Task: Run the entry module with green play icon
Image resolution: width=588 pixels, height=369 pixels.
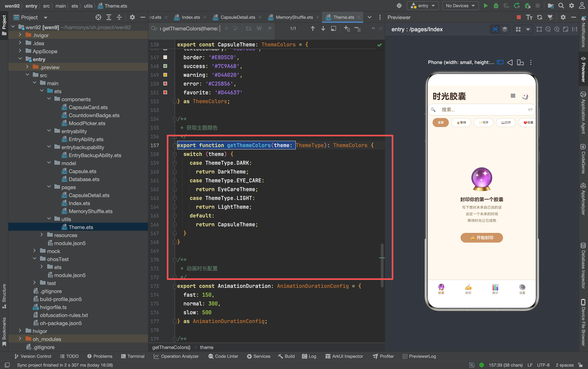Action: [x=486, y=6]
